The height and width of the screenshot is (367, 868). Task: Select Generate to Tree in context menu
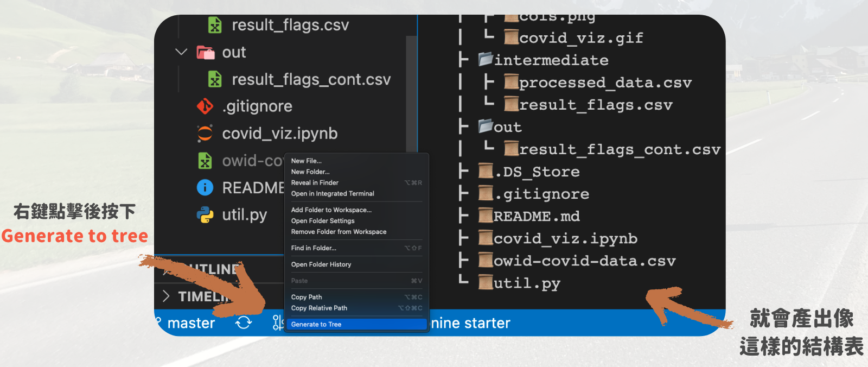316,324
